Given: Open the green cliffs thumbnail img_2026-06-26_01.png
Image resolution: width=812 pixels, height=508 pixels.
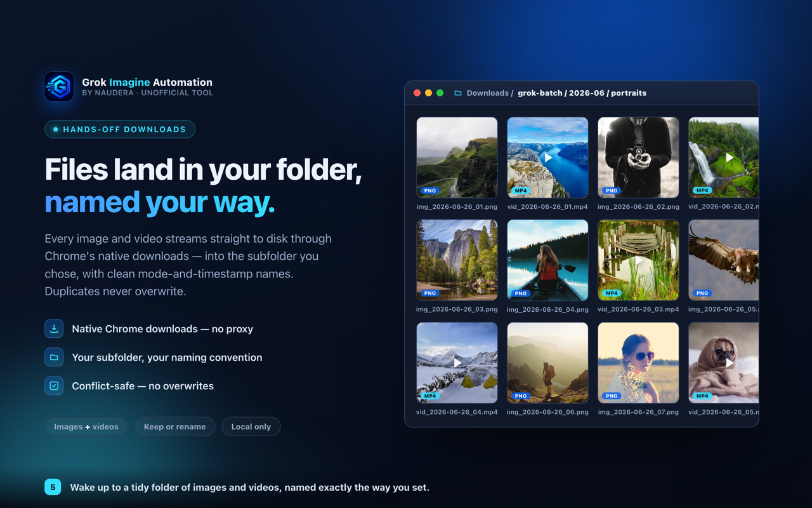Looking at the screenshot, I should coord(457,157).
